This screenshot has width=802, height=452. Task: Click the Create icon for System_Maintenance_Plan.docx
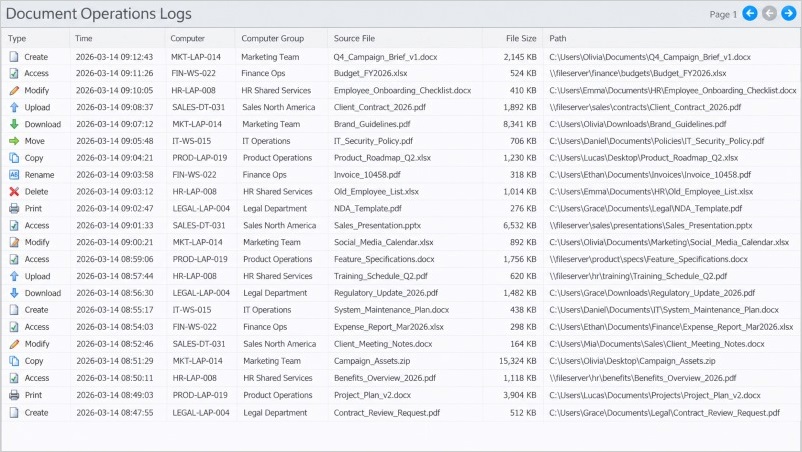pos(14,310)
